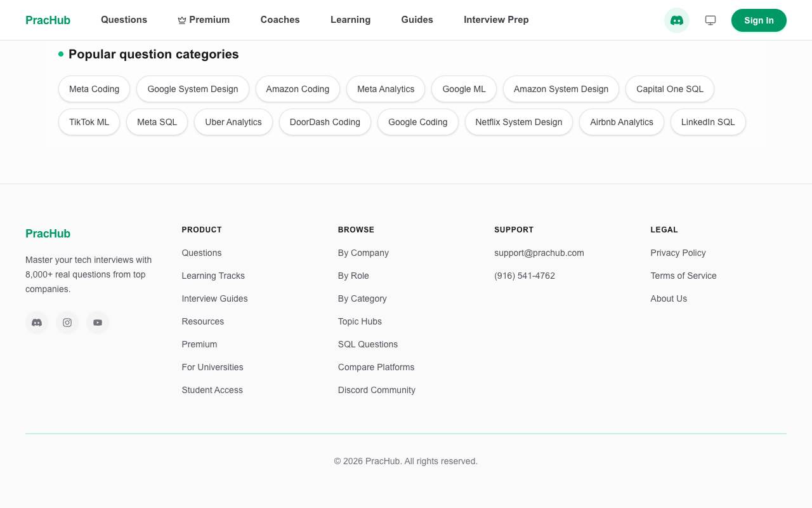This screenshot has height=508, width=812.
Task: Click the Sign In button
Action: (x=759, y=20)
